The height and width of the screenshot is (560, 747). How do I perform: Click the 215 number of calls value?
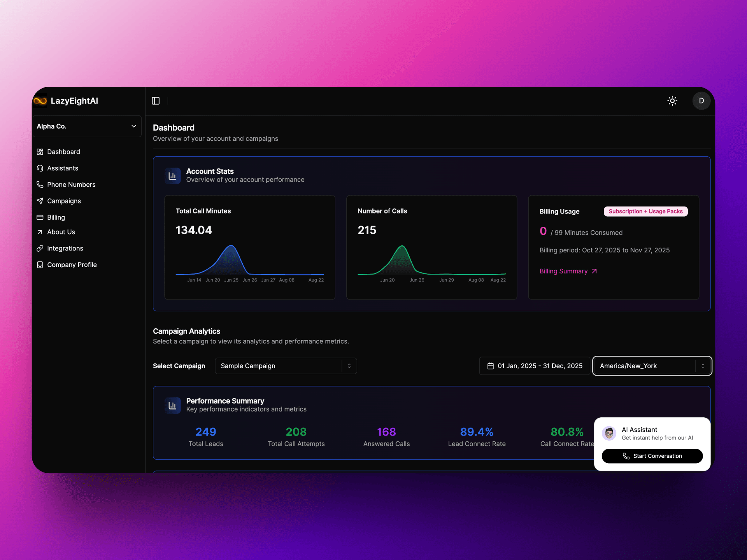click(x=367, y=230)
